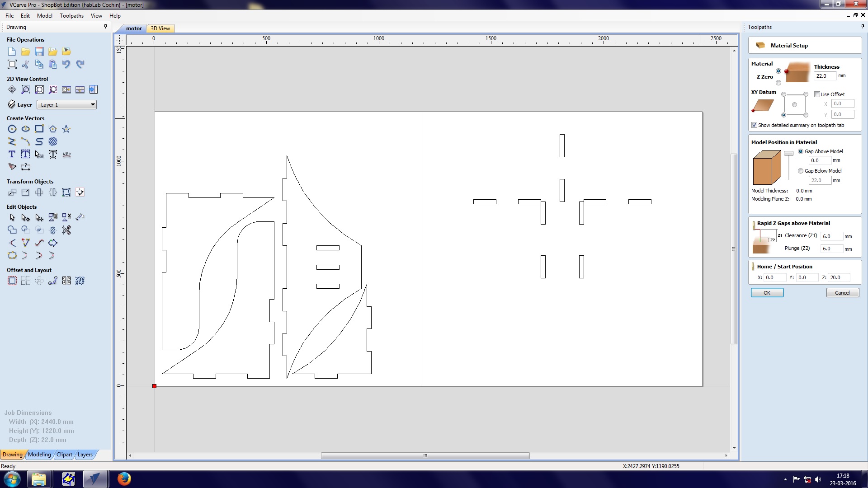Toggle Show detailed summary on toolpath tab
This screenshot has width=868, height=488.
[x=754, y=125]
